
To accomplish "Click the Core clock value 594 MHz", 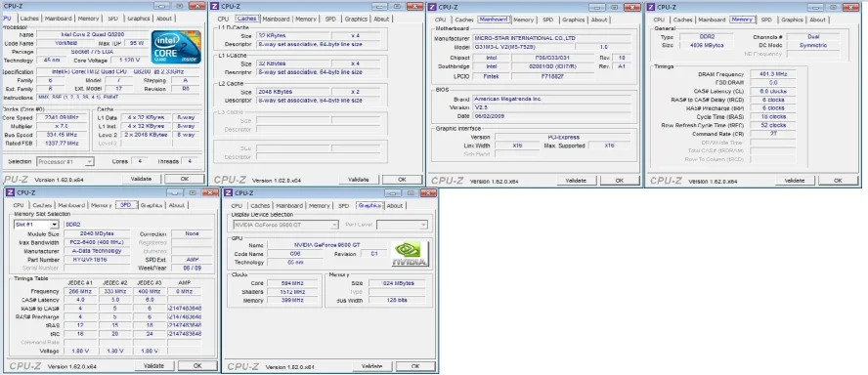I will (x=293, y=282).
